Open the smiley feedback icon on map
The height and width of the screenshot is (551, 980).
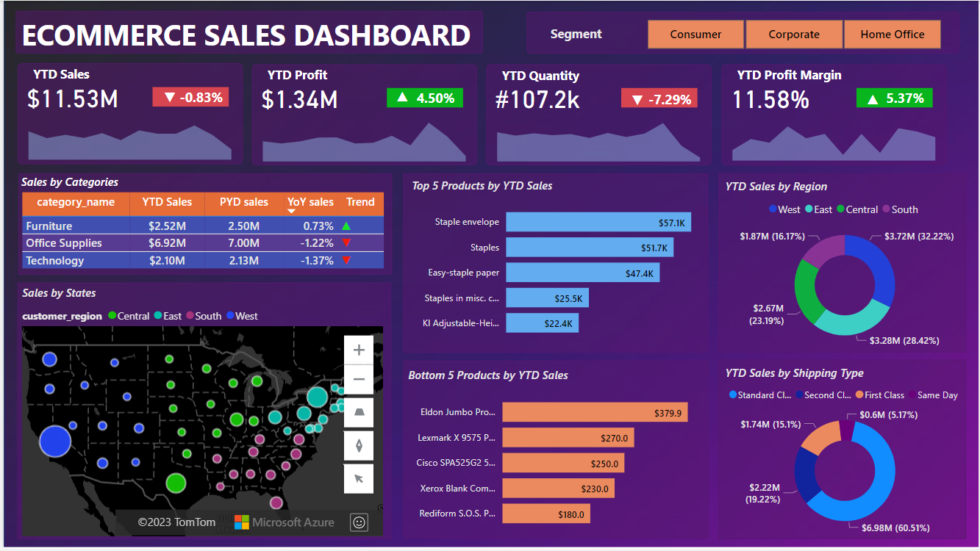[359, 522]
